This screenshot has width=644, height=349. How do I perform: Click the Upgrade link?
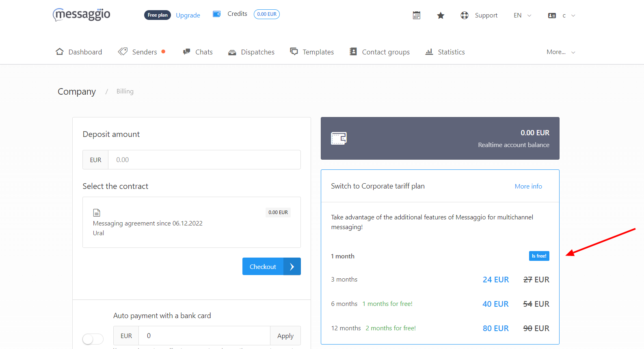pos(188,15)
